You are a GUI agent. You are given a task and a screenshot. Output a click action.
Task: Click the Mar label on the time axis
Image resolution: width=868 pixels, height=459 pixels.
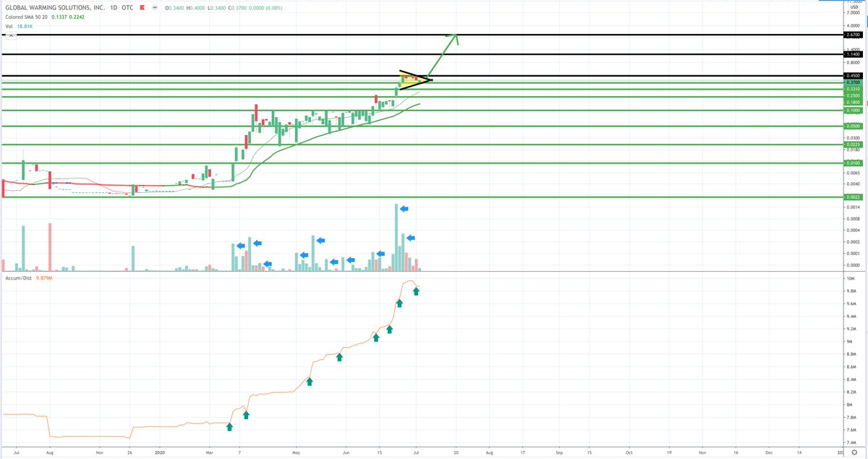click(x=209, y=452)
